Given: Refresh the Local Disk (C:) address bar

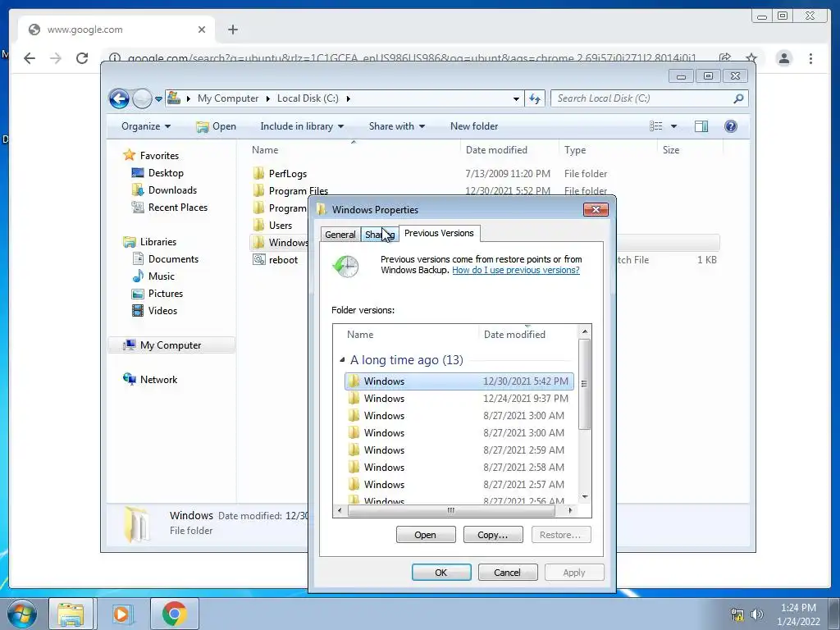Looking at the screenshot, I should (x=535, y=98).
